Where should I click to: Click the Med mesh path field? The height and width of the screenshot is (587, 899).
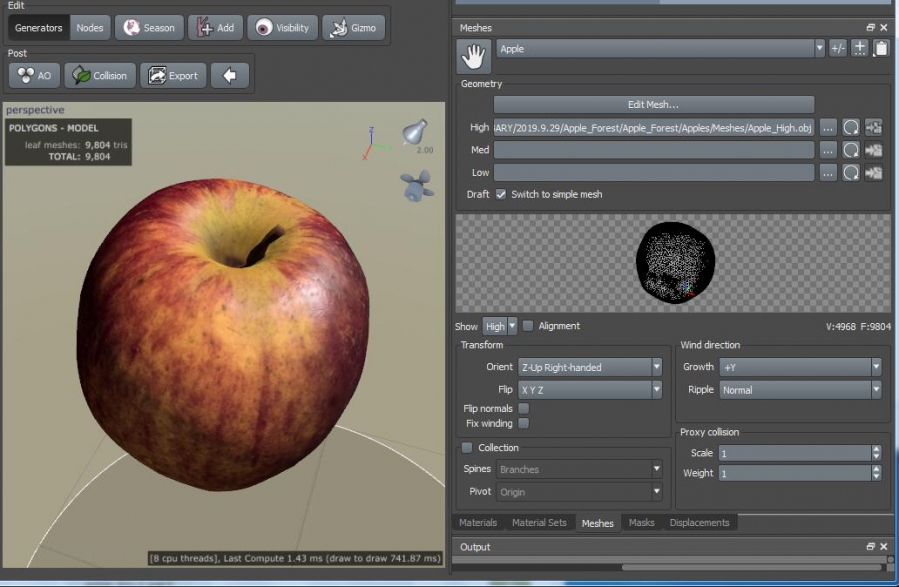[x=653, y=150]
